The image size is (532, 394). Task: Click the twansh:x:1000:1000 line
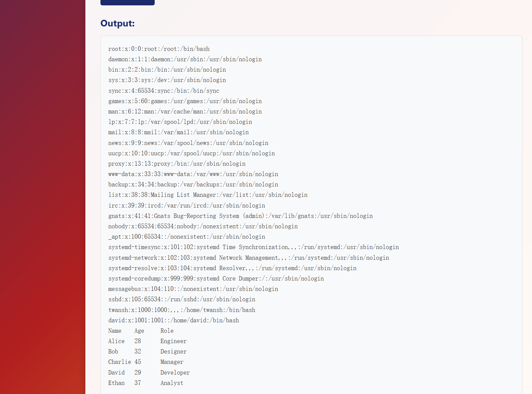point(182,310)
